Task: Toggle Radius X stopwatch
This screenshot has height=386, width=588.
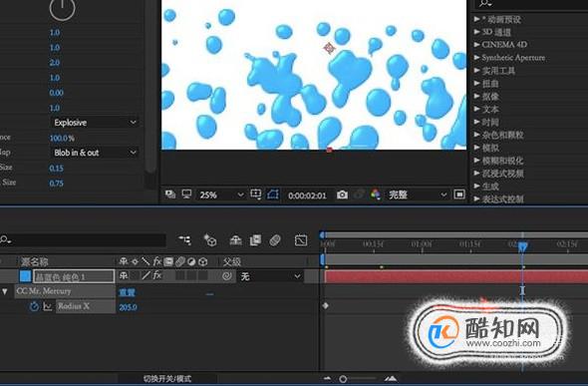Action: (x=34, y=306)
